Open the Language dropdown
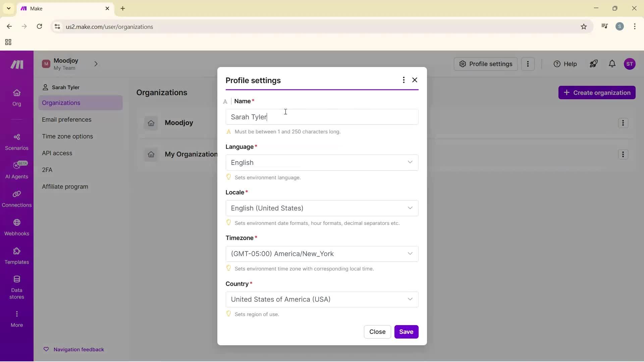Image resolution: width=644 pixels, height=362 pixels. [322, 163]
